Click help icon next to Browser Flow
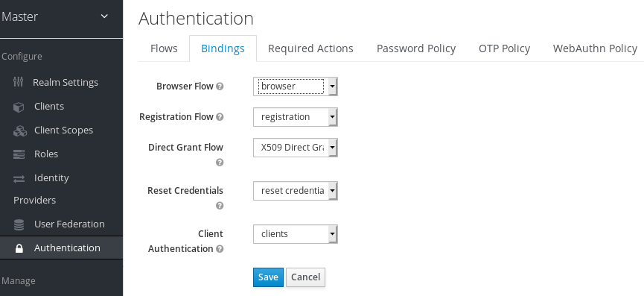 220,86
